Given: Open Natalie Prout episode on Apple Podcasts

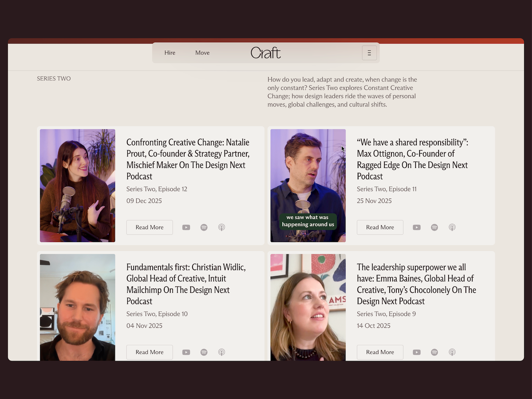Looking at the screenshot, I should click(x=222, y=227).
